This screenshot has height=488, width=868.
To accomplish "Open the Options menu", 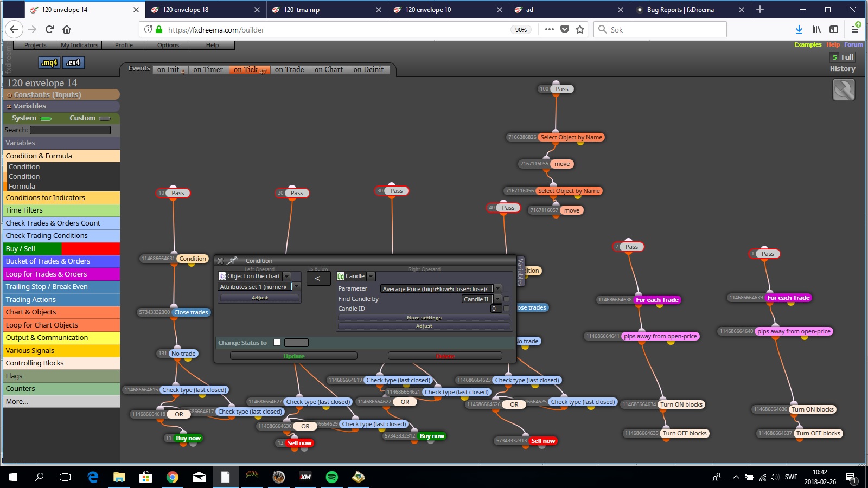I will point(168,45).
